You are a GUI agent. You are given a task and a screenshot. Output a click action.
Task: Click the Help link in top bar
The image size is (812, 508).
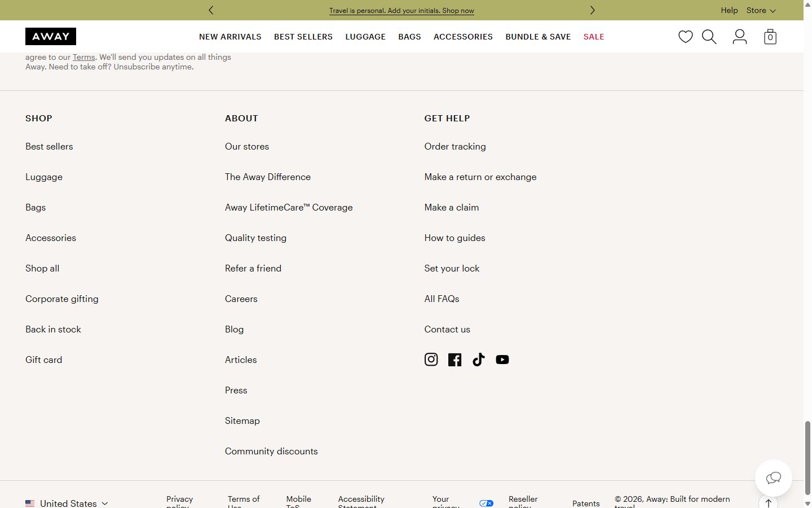pyautogui.click(x=729, y=10)
